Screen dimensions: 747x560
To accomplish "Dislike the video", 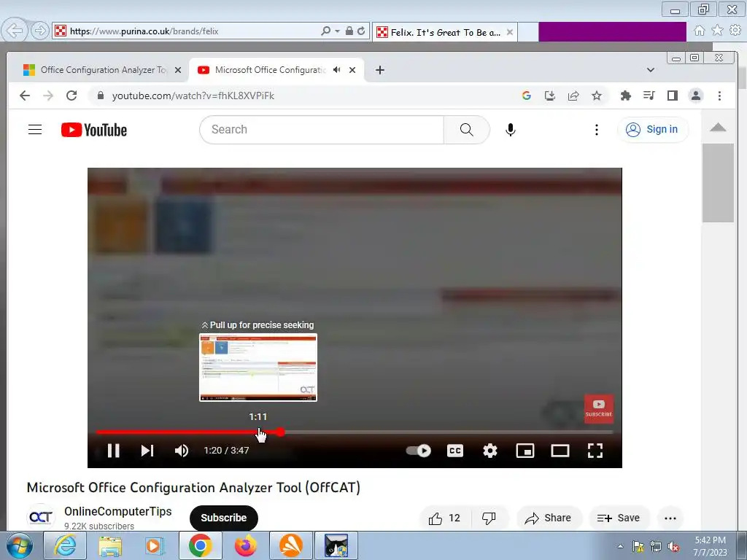I will [x=489, y=518].
